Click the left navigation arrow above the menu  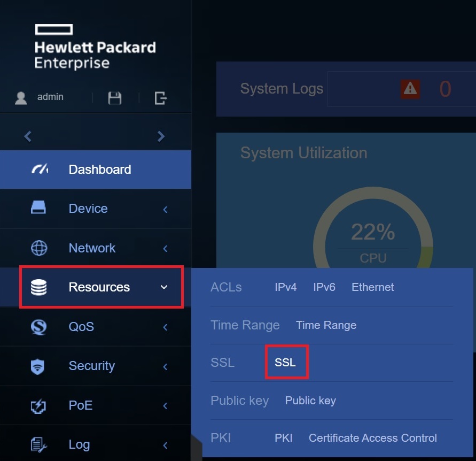(x=28, y=136)
